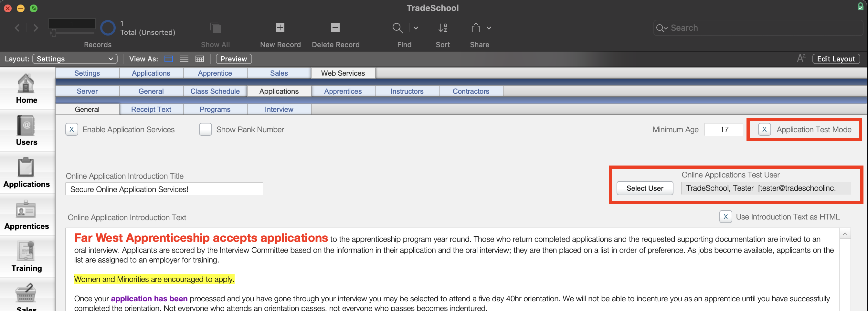Viewport: 868px width, 311px height.
Task: Toggle Enable Application Services checkbox
Action: pos(72,129)
